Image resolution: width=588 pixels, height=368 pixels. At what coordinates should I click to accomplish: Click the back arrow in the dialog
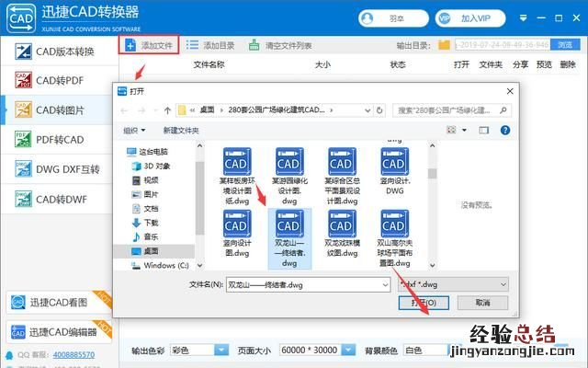[x=124, y=110]
